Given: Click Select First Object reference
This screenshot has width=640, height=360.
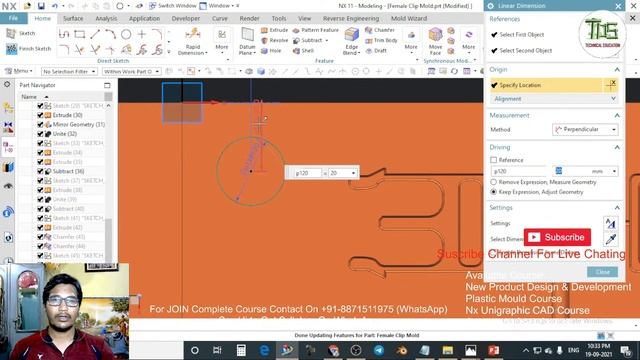Looking at the screenshot, I should click(521, 35).
